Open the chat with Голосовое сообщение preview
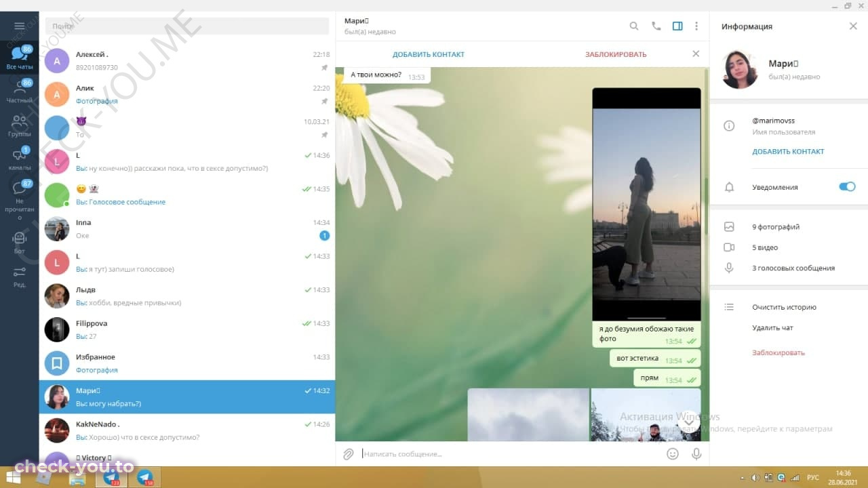868x488 pixels. (187, 195)
